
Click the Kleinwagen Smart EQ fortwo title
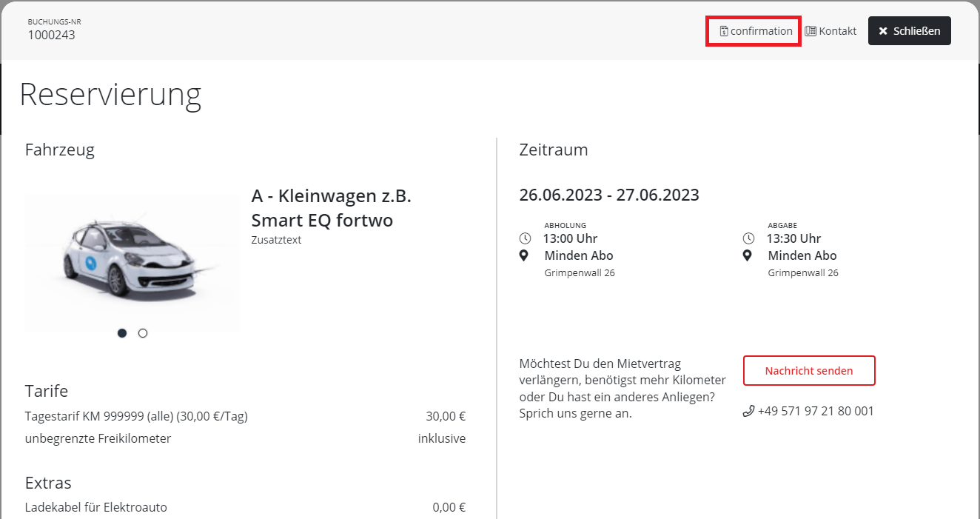coord(331,208)
